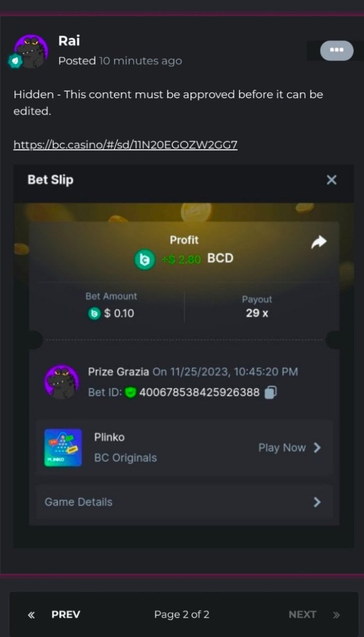Click Rai's avatar image in the post header
This screenshot has width=364, height=637.
point(32,51)
